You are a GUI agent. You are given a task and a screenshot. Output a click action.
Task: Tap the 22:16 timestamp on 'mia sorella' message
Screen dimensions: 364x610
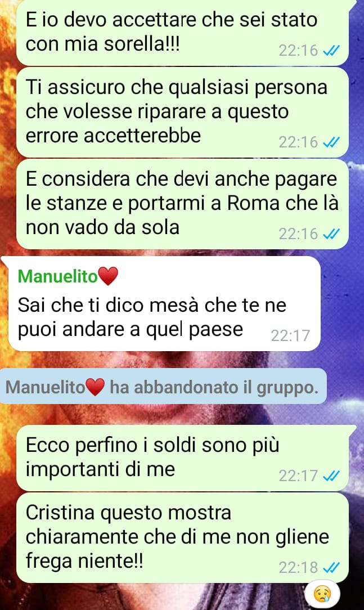[298, 51]
